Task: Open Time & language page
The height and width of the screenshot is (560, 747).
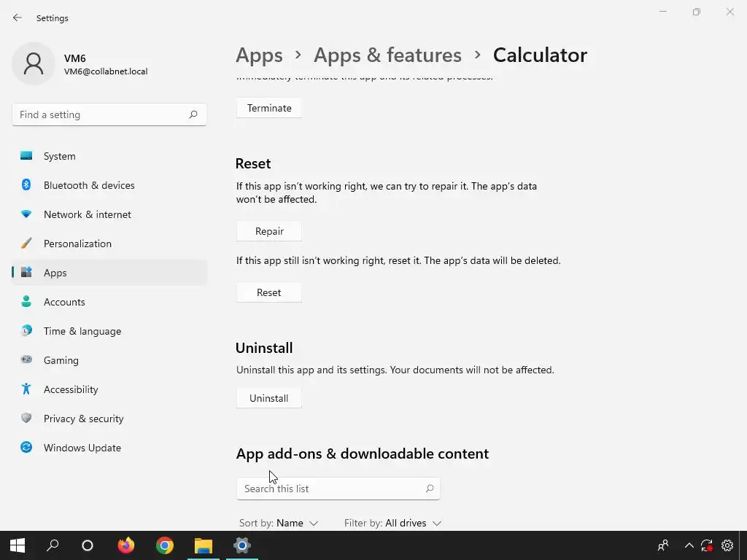Action: pyautogui.click(x=109, y=331)
